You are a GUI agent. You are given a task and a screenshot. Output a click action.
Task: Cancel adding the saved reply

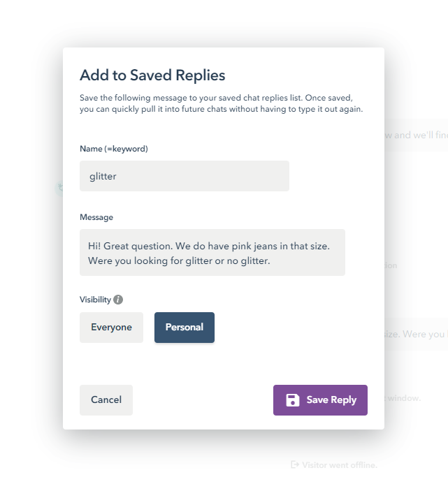click(106, 400)
